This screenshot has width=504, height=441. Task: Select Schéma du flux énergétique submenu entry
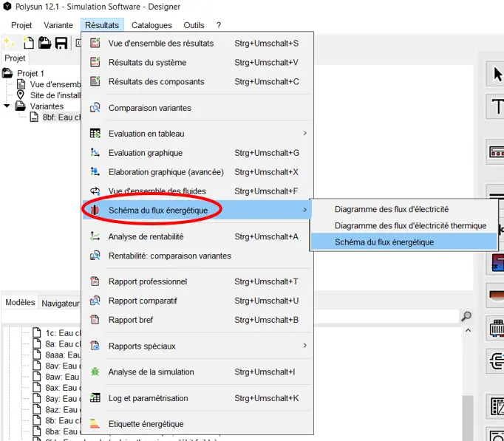384,242
